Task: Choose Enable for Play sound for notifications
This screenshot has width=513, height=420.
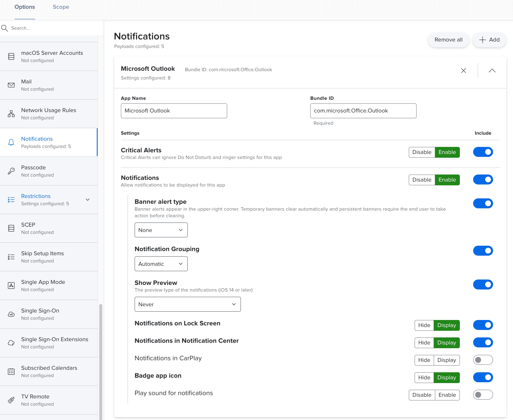Action: point(447,395)
